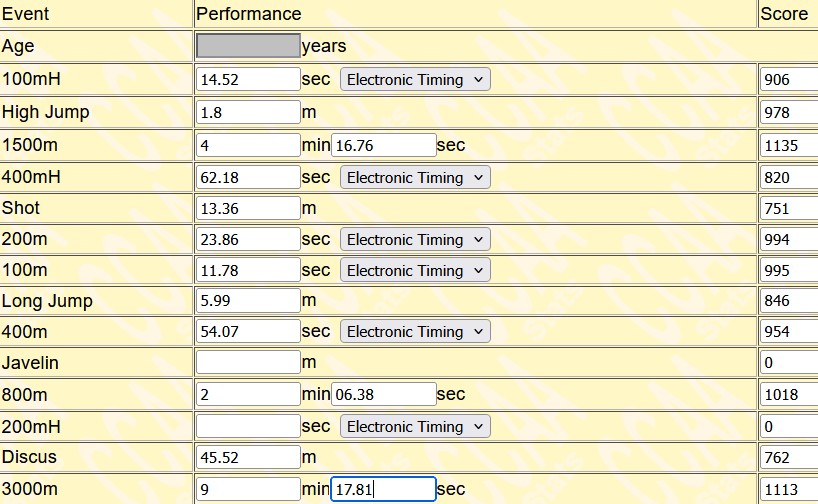This screenshot has width=818, height=504.
Task: Focus the 100mH performance field
Action: pyautogui.click(x=248, y=80)
